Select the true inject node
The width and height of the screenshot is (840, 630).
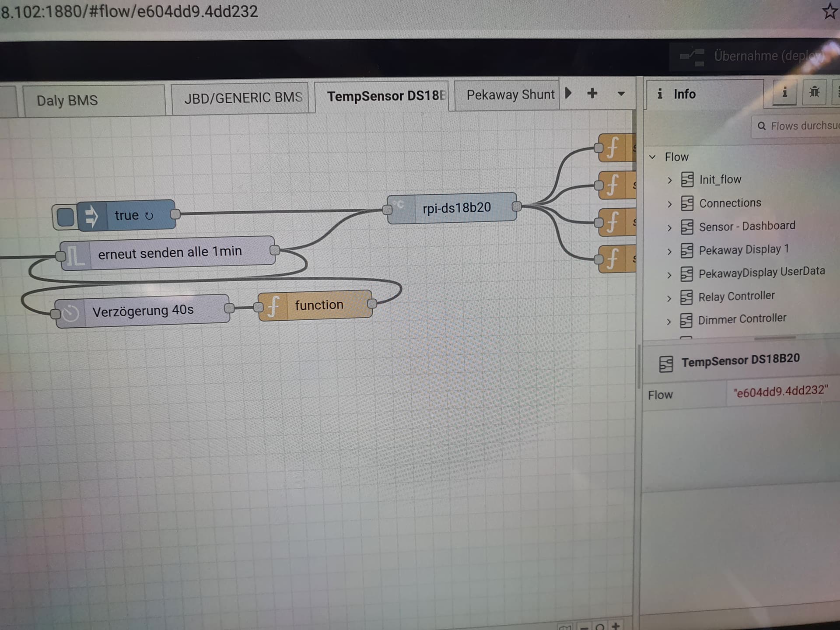(x=127, y=215)
